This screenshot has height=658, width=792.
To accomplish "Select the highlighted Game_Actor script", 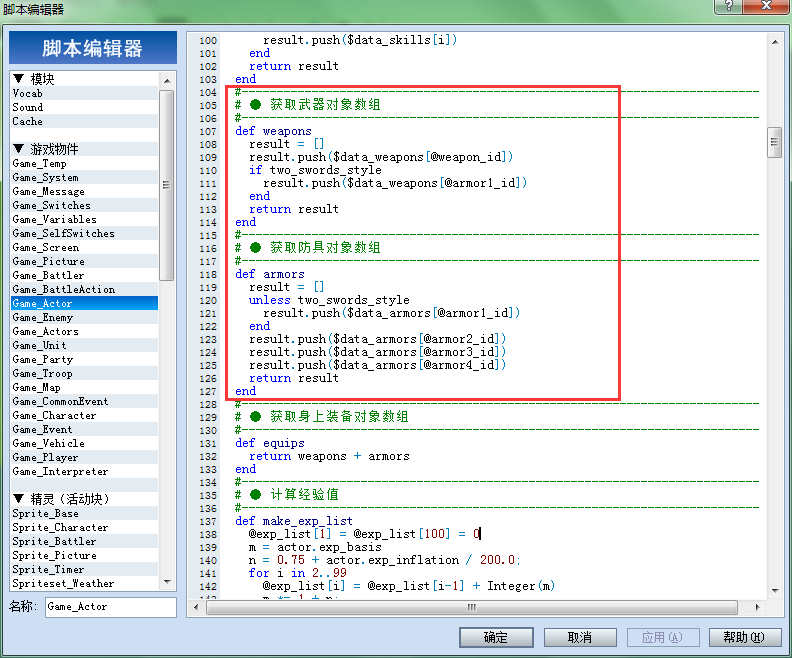I will click(84, 303).
